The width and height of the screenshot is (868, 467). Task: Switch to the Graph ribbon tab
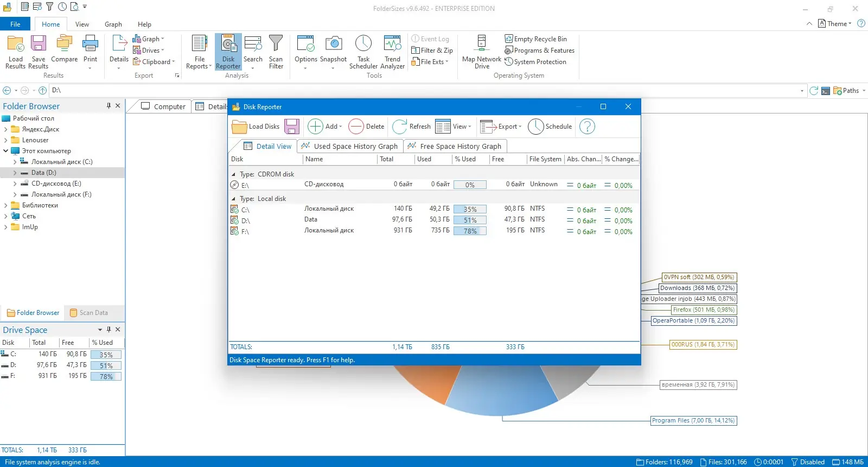[113, 24]
